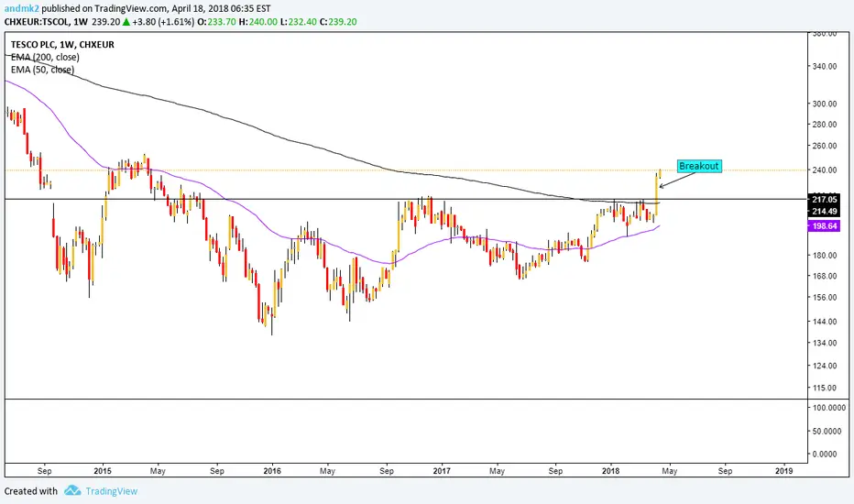Click the purple 198.64 EMA label
The height and width of the screenshot is (504, 854).
click(x=824, y=225)
